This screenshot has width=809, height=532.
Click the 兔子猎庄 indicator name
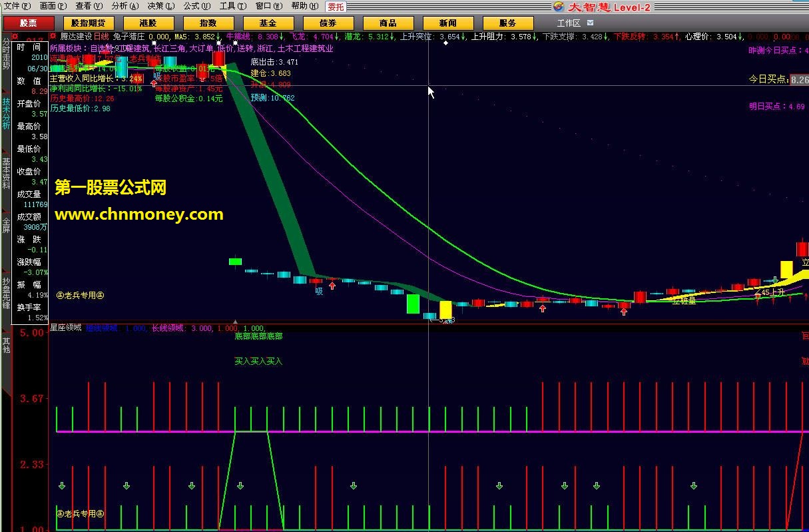click(x=129, y=37)
